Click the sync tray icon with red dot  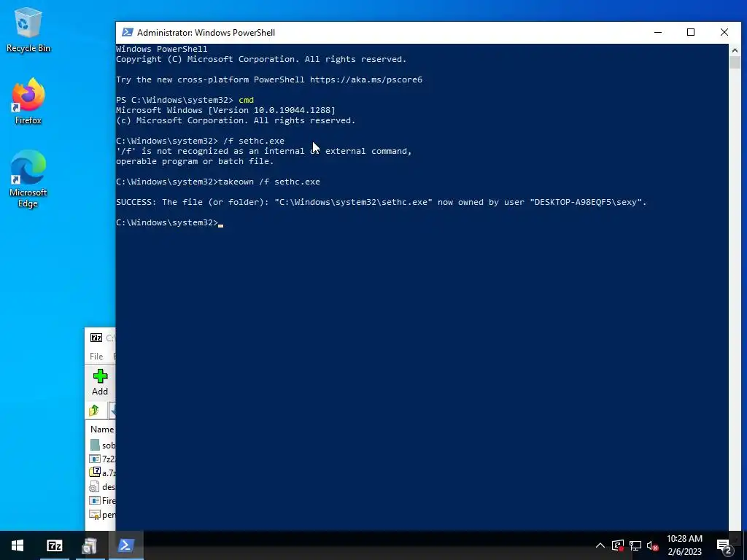[x=618, y=545]
